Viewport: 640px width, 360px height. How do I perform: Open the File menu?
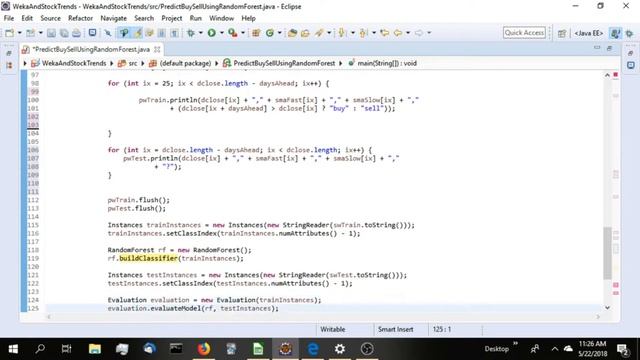click(x=9, y=18)
